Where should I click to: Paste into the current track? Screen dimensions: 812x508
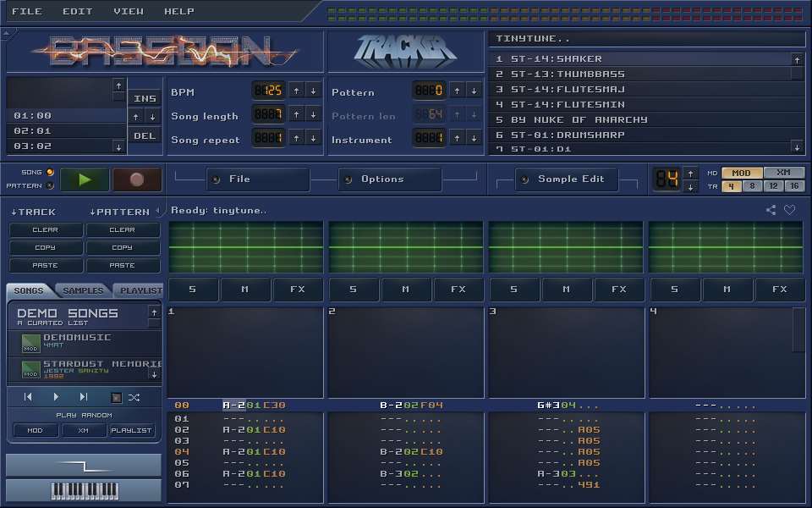point(46,265)
